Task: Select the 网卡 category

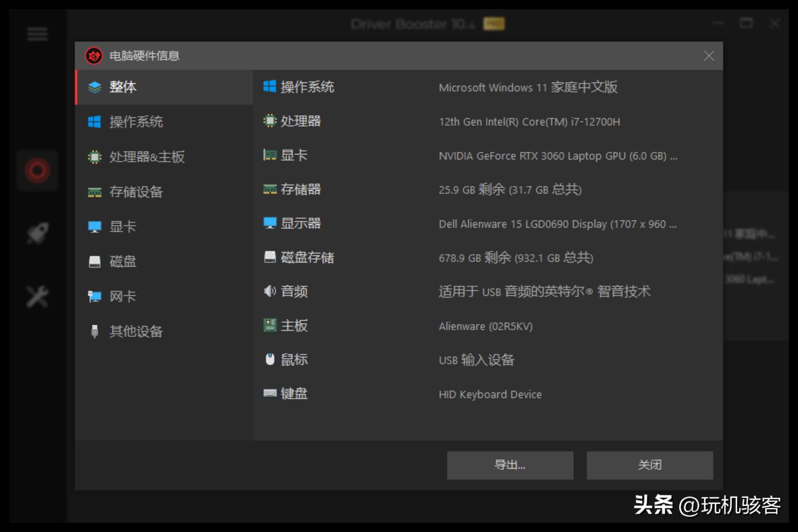Action: tap(122, 296)
